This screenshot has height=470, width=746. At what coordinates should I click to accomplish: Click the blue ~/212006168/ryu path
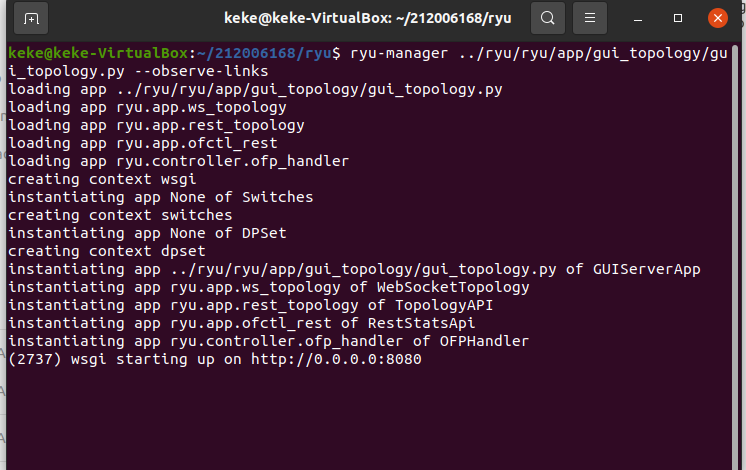(264, 53)
